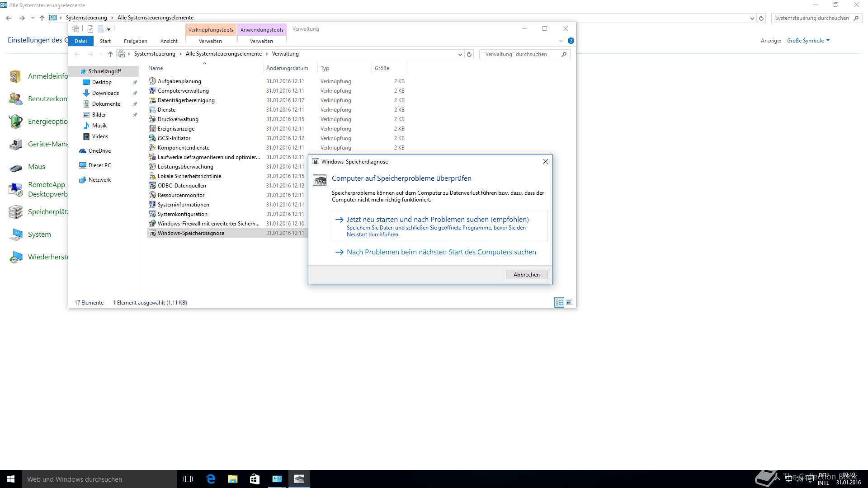Click the Abbrechen button
Screen dimensions: 868x488
(527, 275)
